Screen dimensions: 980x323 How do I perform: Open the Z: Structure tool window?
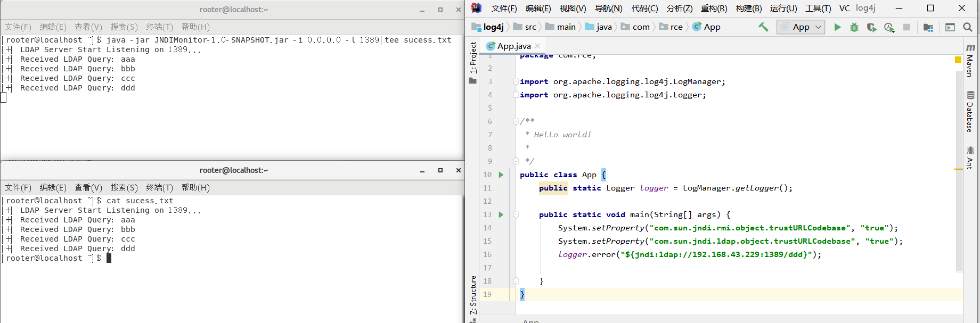473,295
